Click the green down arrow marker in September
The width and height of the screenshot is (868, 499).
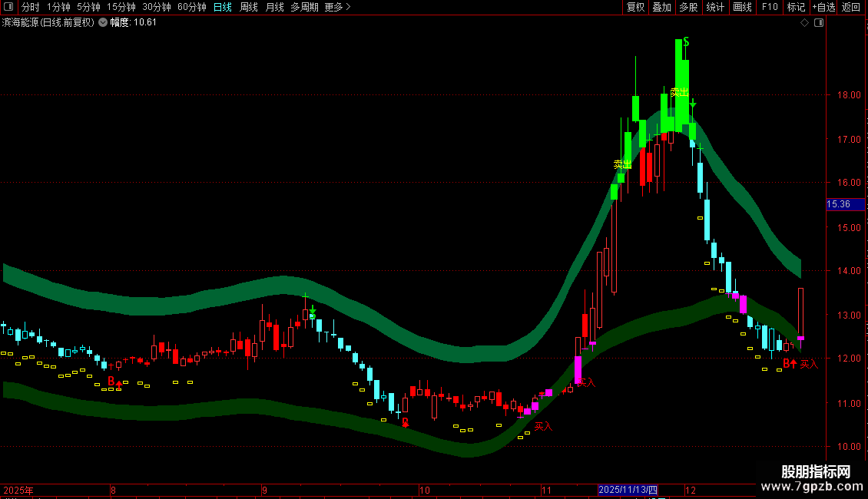[x=313, y=310]
